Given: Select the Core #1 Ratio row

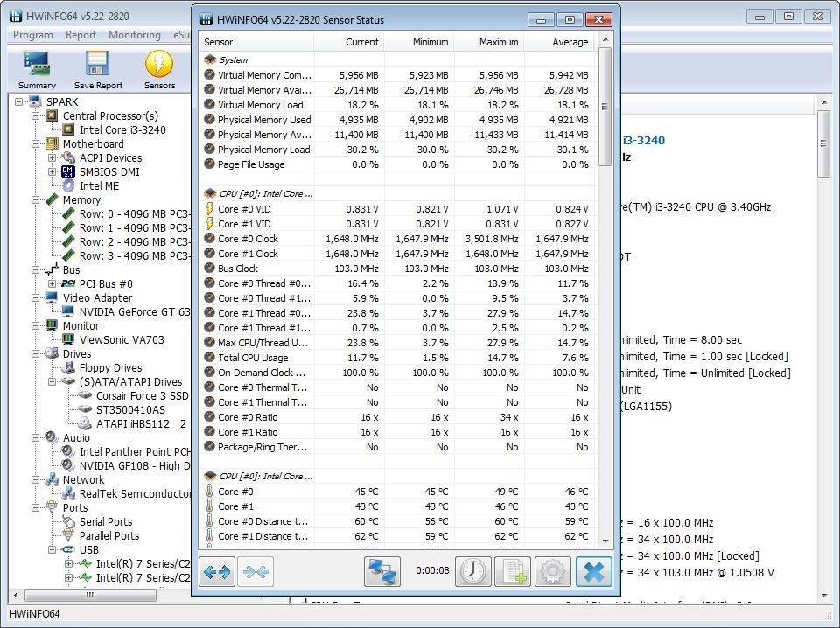Looking at the screenshot, I should (397, 431).
